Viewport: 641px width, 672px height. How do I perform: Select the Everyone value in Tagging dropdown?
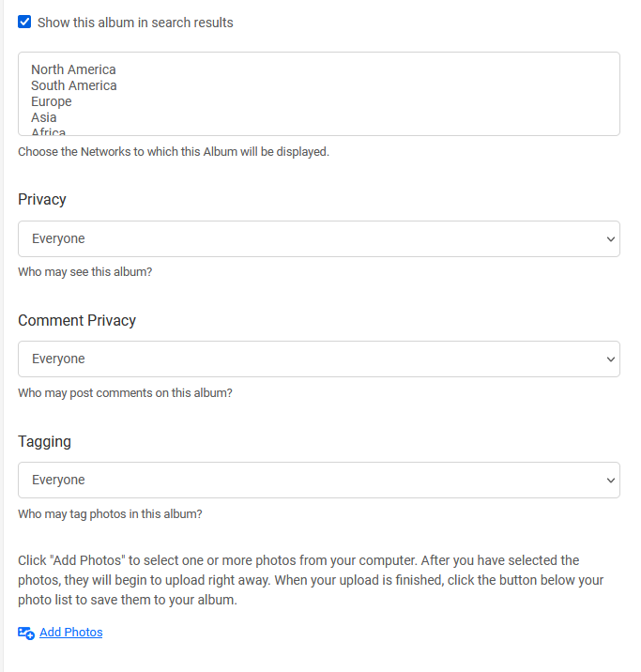pyautogui.click(x=58, y=481)
